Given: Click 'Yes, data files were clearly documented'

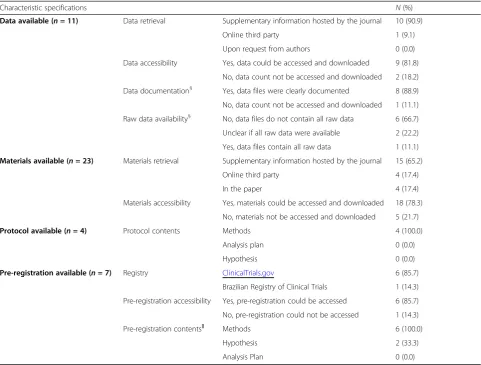Looking at the screenshot, I should pyautogui.click(x=286, y=91).
